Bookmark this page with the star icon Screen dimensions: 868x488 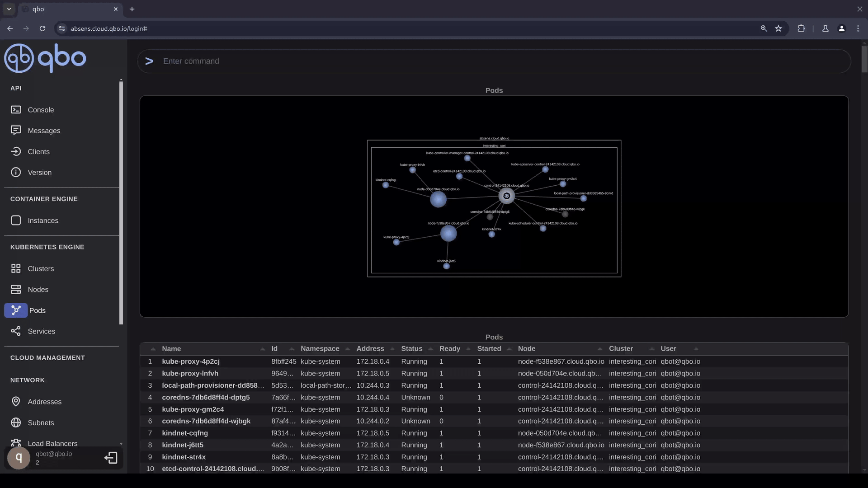tap(778, 28)
